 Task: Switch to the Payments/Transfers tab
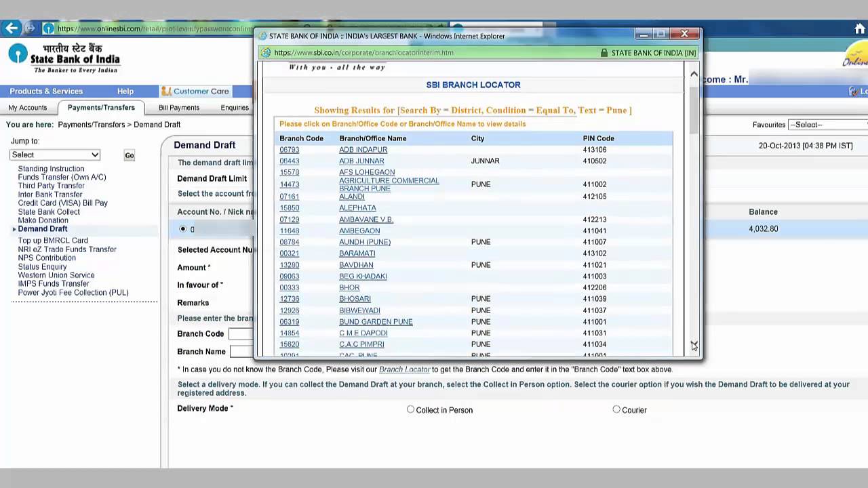(101, 107)
